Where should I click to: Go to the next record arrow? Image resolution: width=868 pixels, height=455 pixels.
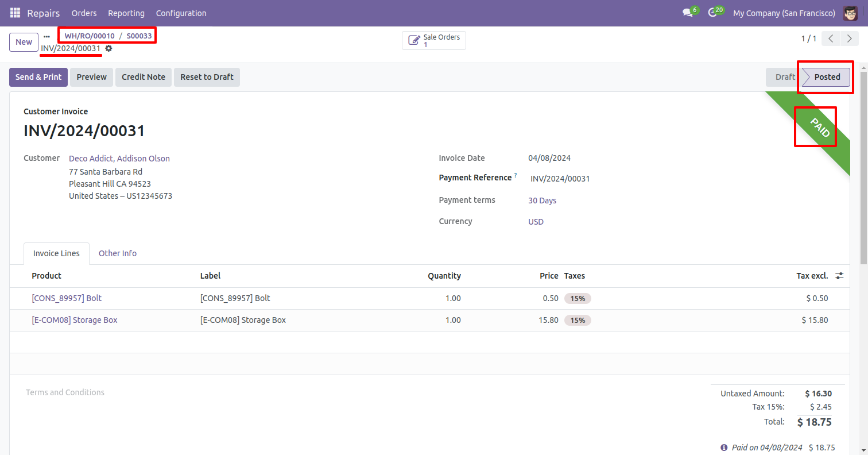tap(849, 38)
